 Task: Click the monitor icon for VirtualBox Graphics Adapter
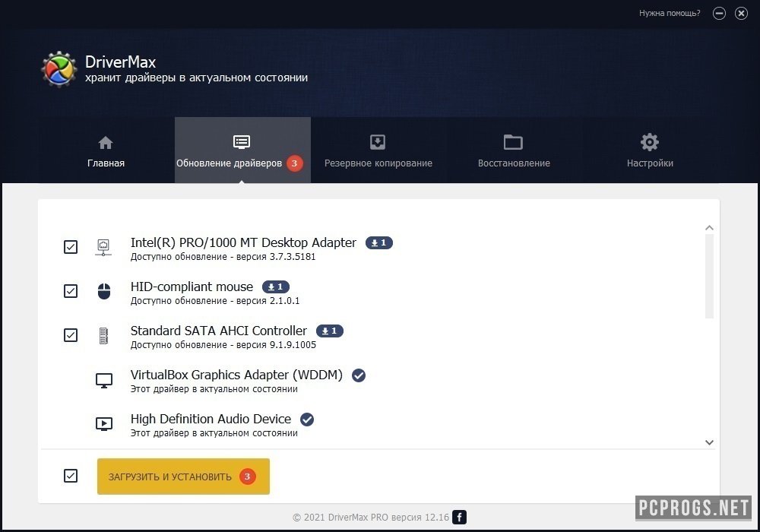(x=103, y=379)
